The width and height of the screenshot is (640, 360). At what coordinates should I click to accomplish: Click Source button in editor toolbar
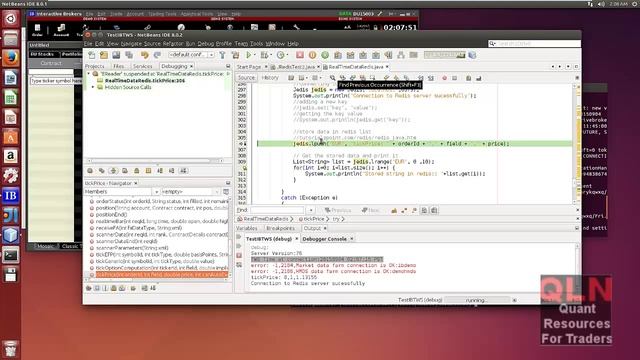[x=246, y=78]
